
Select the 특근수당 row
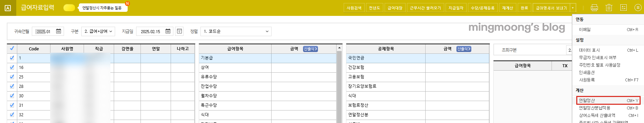click(267, 105)
